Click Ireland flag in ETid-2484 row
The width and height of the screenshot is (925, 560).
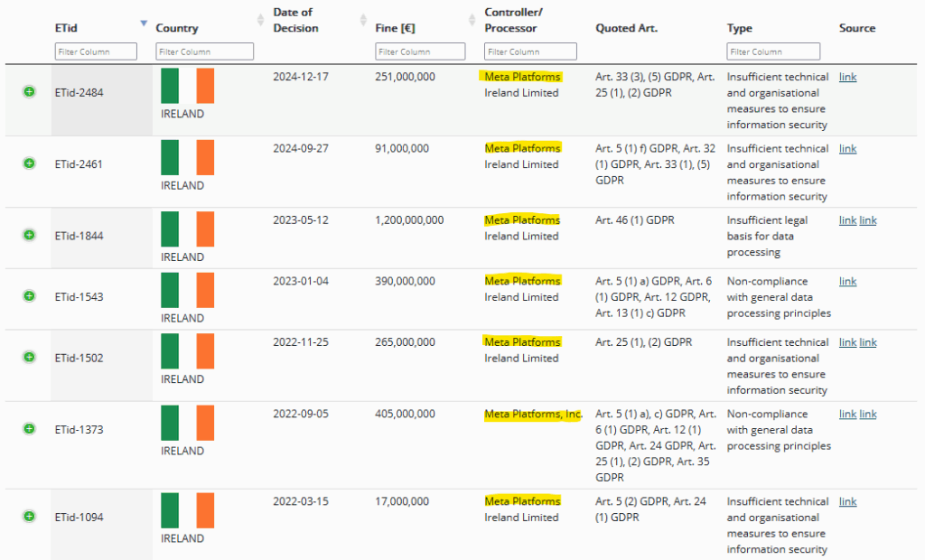(x=187, y=86)
